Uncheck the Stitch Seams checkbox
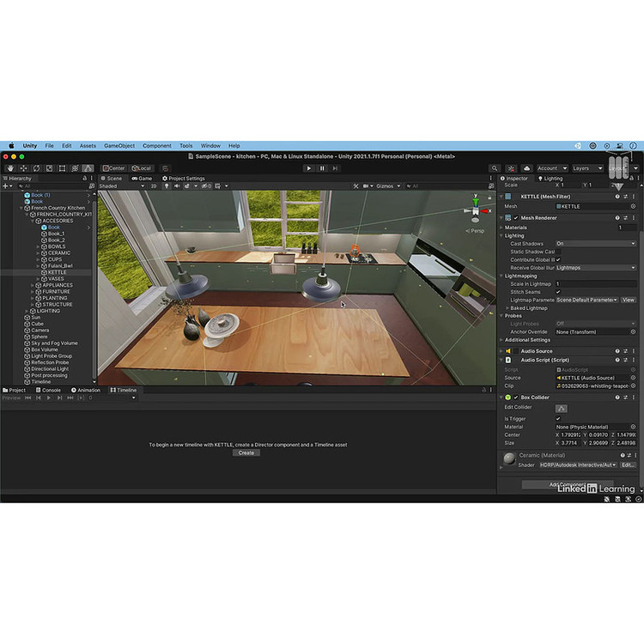 coord(558,292)
